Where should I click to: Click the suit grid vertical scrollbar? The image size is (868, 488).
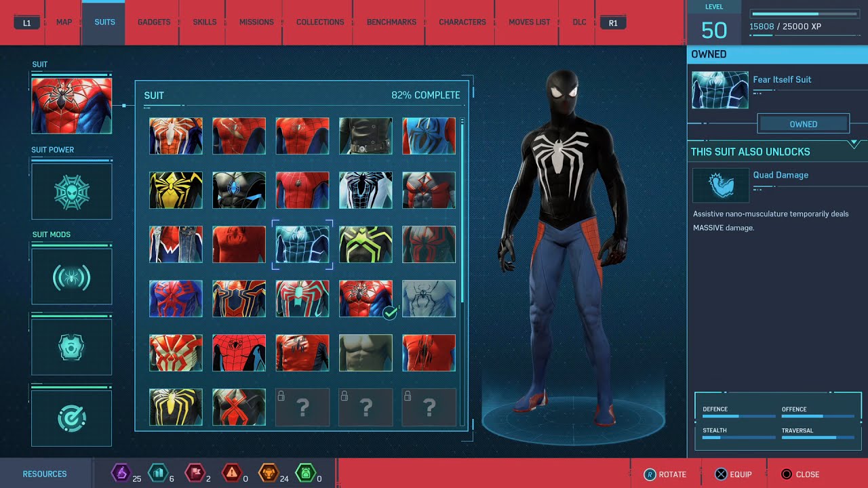pyautogui.click(x=462, y=271)
